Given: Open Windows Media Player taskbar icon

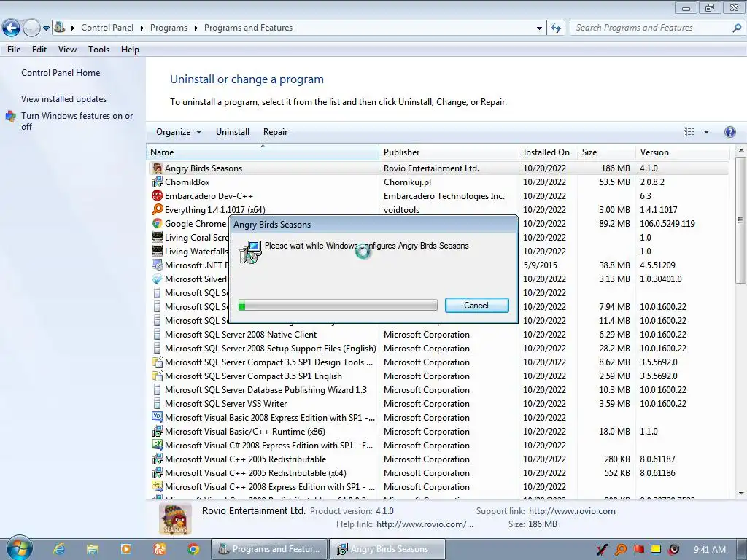Looking at the screenshot, I should (126, 549).
